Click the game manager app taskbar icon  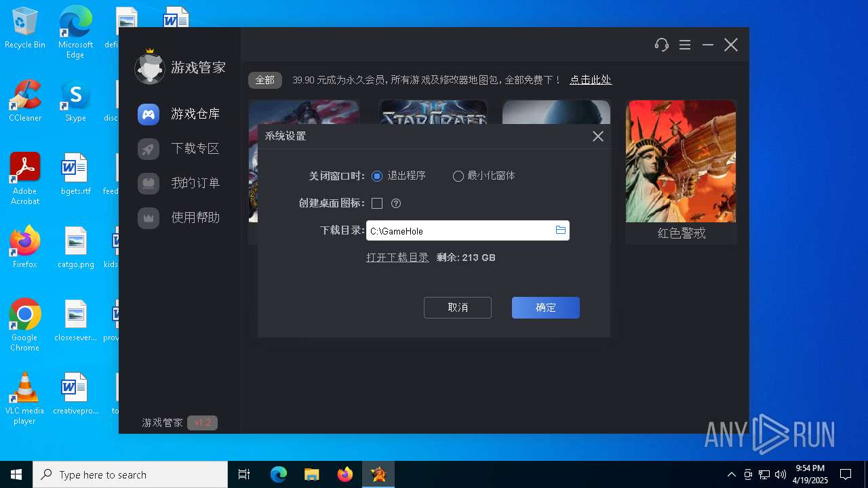(378, 474)
